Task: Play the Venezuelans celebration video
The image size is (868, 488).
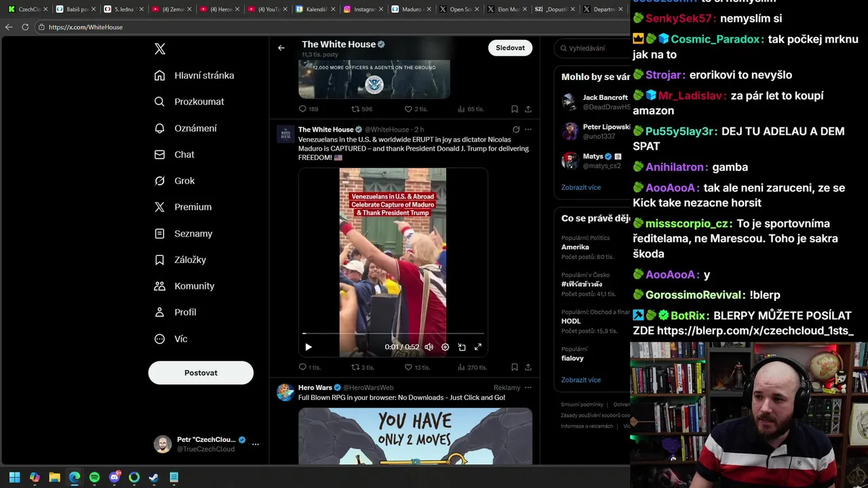Action: pyautogui.click(x=309, y=347)
